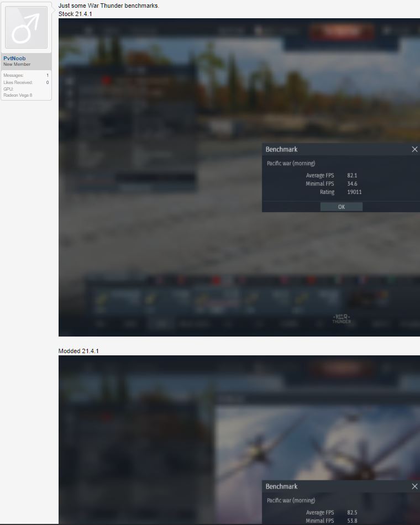Click the 'Radeon Vega 8' GPU value
The width and height of the screenshot is (420, 525).
[x=18, y=95]
